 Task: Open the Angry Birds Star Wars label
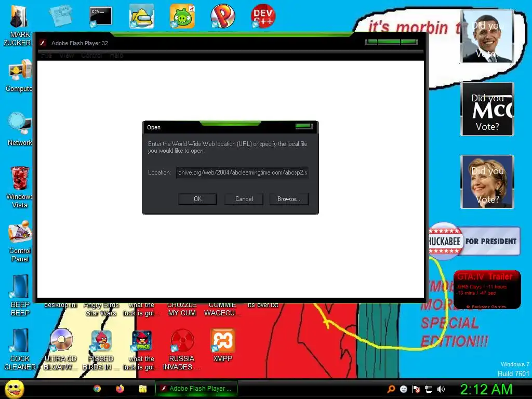[101, 309]
